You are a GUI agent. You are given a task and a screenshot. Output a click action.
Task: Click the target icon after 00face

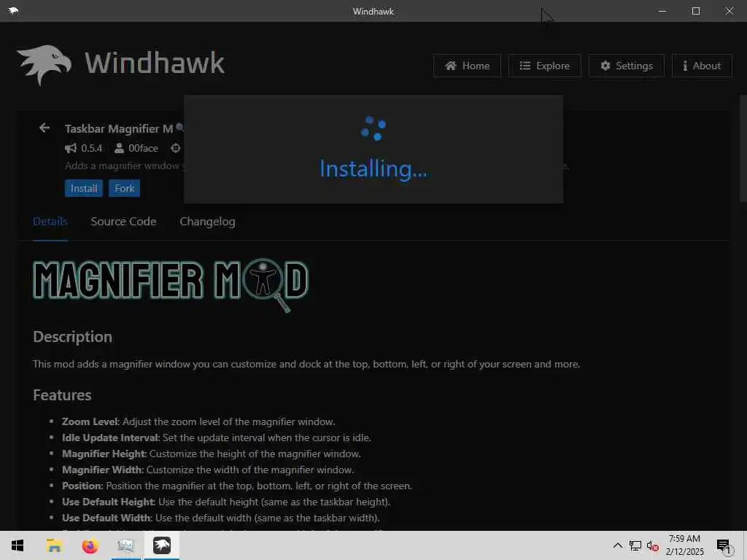(x=175, y=148)
